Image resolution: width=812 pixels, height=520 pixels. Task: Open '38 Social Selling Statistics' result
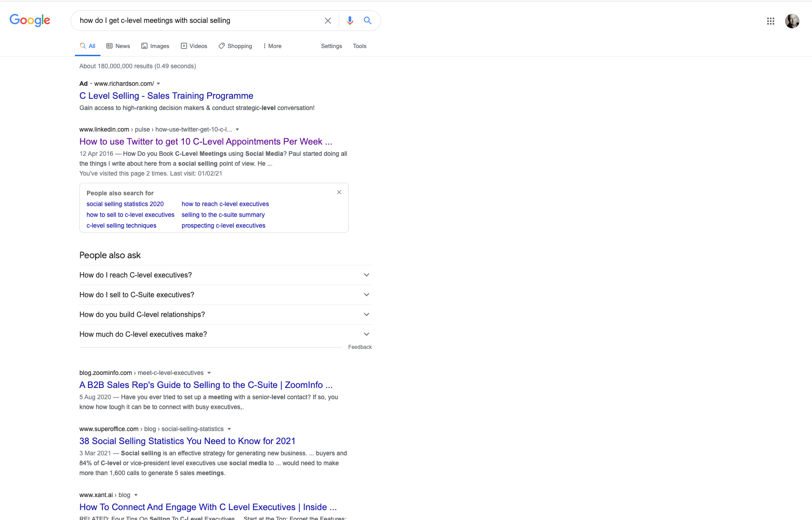(x=188, y=441)
